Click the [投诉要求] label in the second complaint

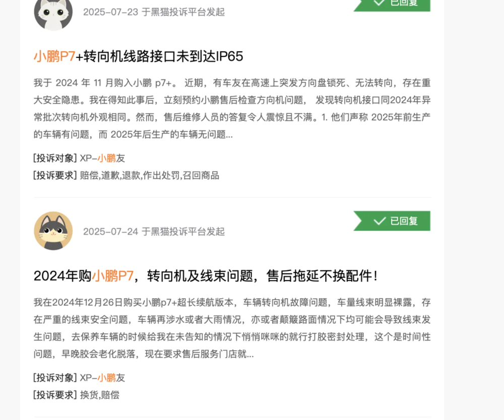point(55,395)
